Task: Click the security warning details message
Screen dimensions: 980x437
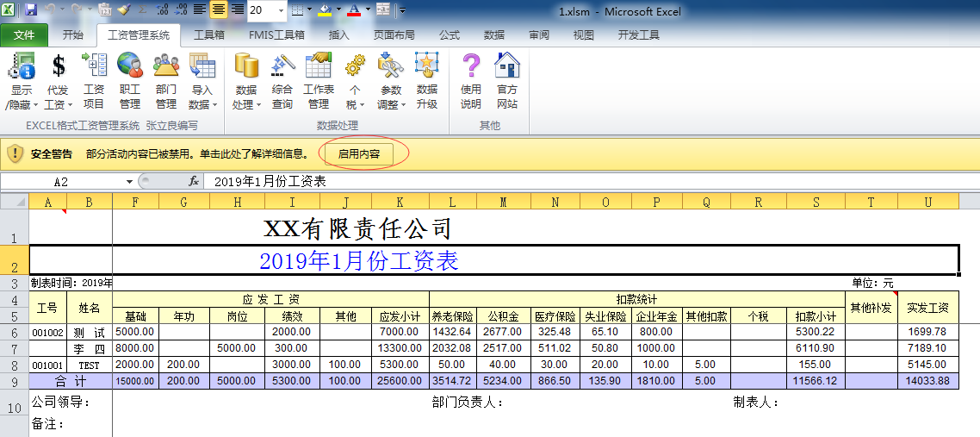Action: pos(197,154)
